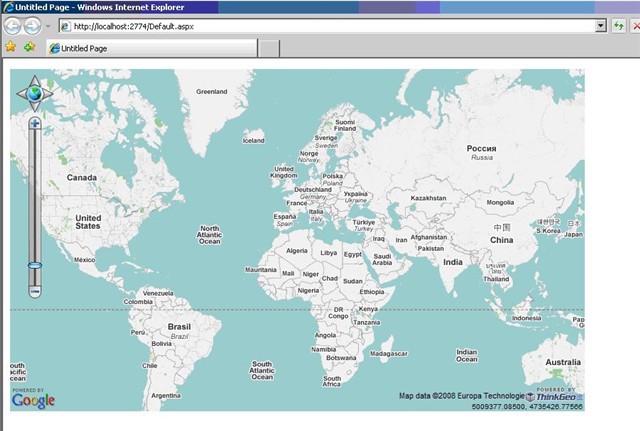The height and width of the screenshot is (431, 640).
Task: Click the mouse coordinates readout
Action: 527,407
